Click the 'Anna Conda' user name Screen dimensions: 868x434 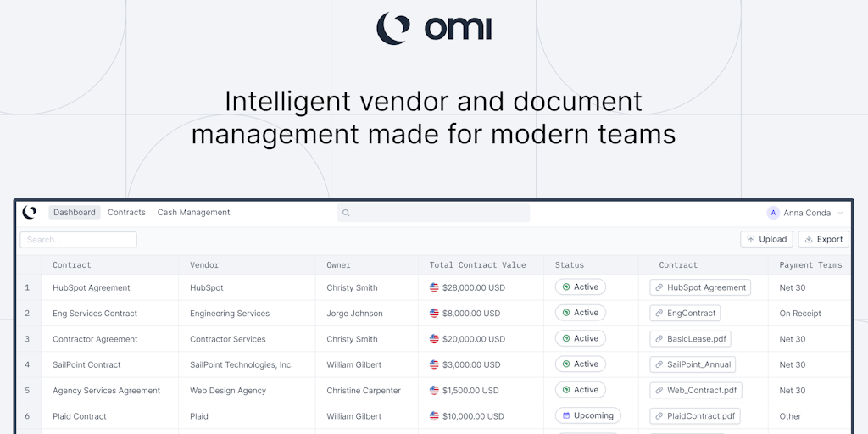click(807, 213)
